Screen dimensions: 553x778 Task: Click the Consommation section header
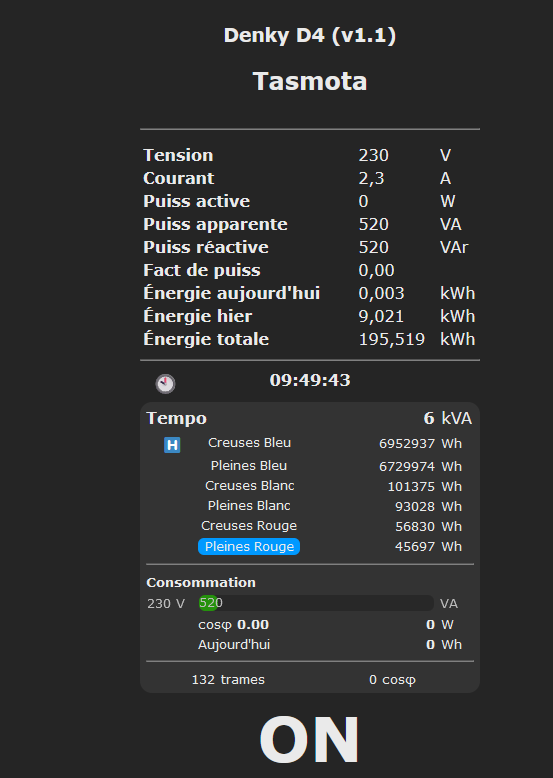tap(201, 582)
